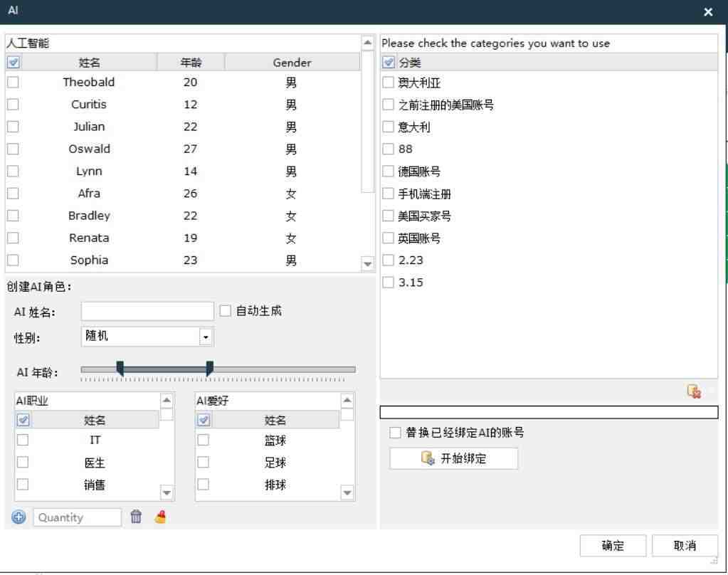The image size is (728, 575).
Task: Click scroll down arrow of 人工智能 list
Action: (x=367, y=264)
